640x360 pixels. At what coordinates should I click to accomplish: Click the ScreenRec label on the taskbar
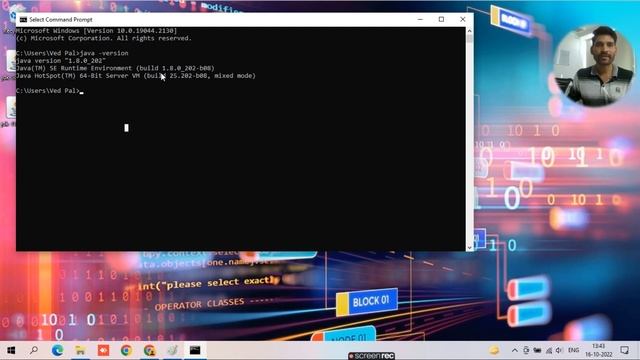371,356
